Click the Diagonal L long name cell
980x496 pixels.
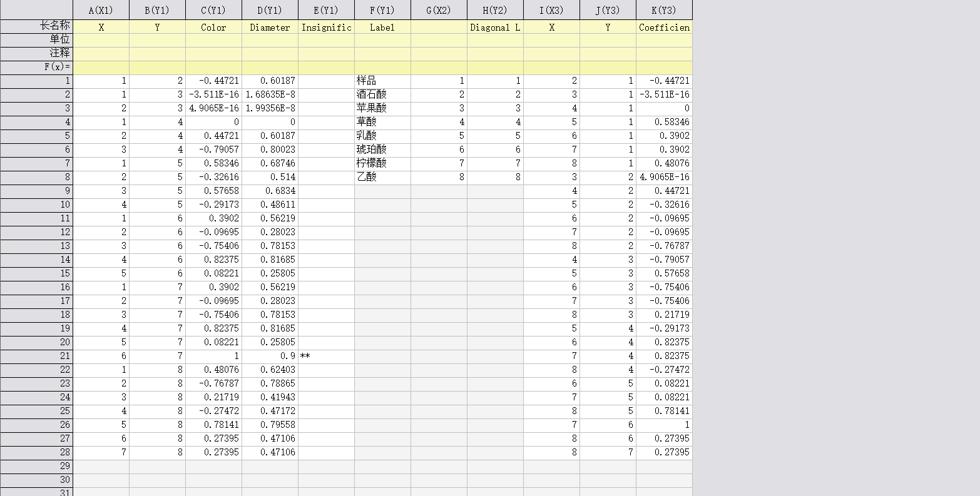click(x=495, y=28)
